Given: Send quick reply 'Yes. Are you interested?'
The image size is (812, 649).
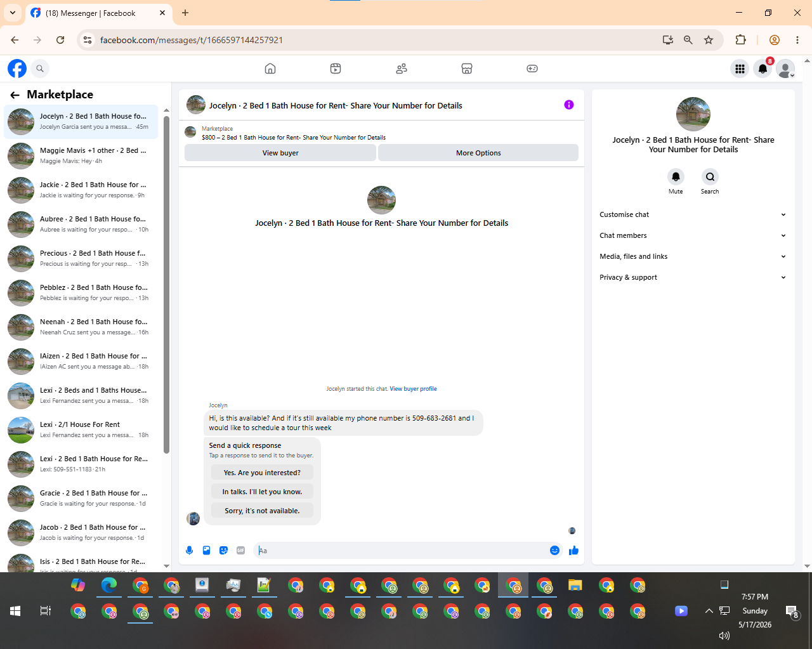Looking at the screenshot, I should 262,473.
